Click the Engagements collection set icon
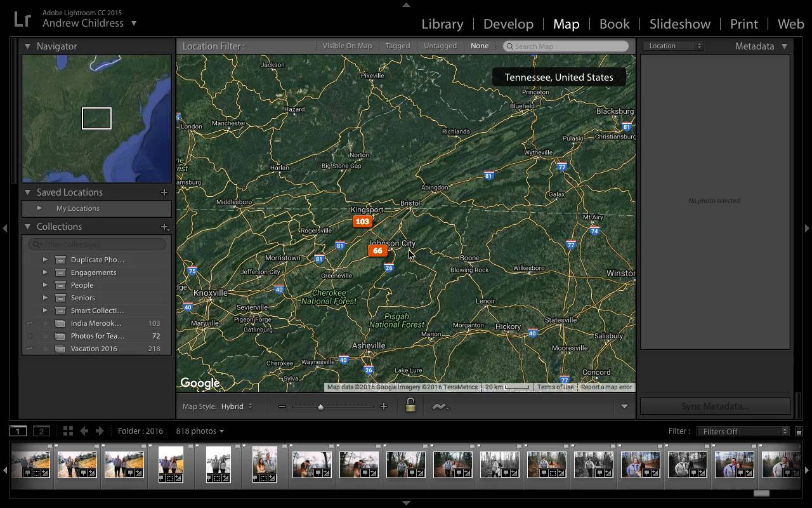The image size is (812, 508). pos(60,272)
